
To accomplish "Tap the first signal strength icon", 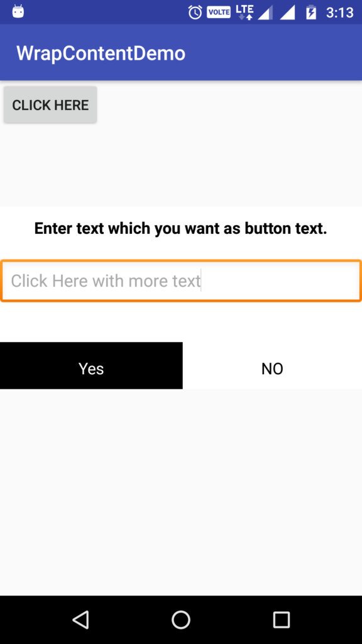I will 265,13.
